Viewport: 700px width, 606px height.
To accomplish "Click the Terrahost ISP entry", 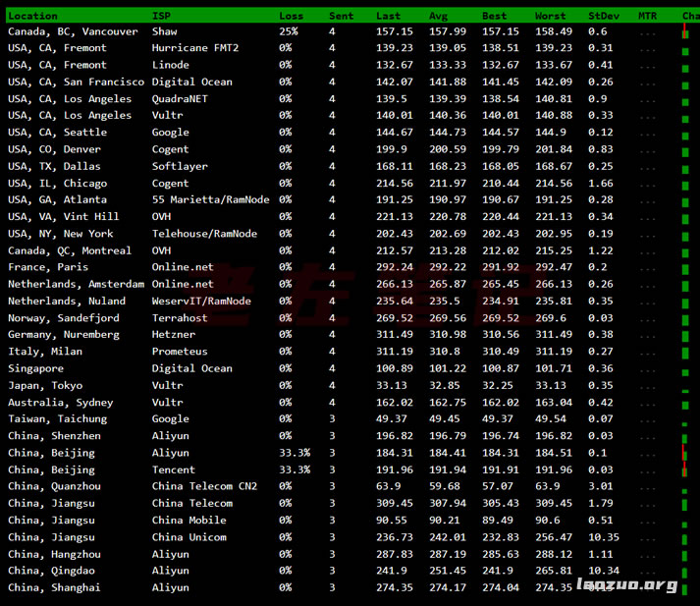I will [x=180, y=318].
